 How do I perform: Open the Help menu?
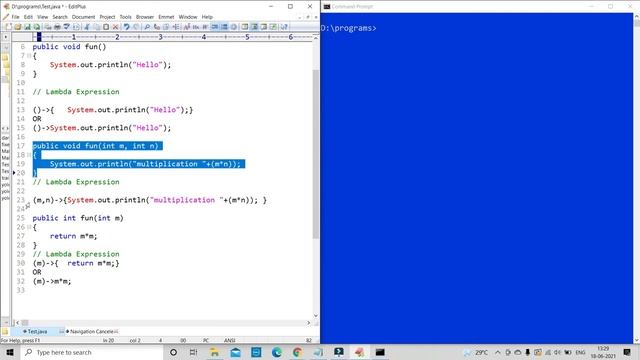(207, 17)
